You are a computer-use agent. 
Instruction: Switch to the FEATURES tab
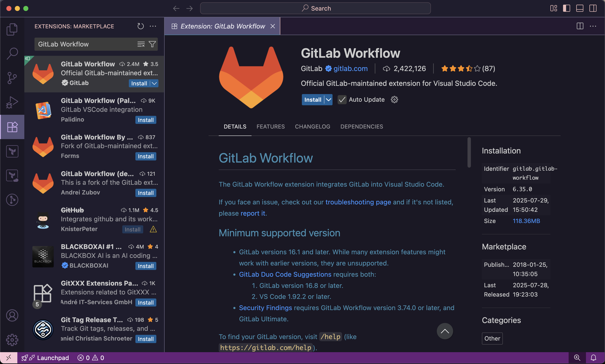click(271, 126)
